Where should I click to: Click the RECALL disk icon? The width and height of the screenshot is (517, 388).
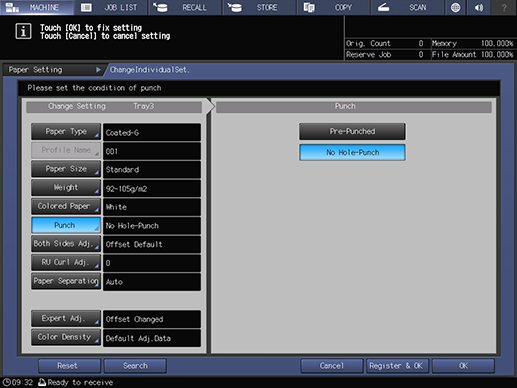(161, 7)
